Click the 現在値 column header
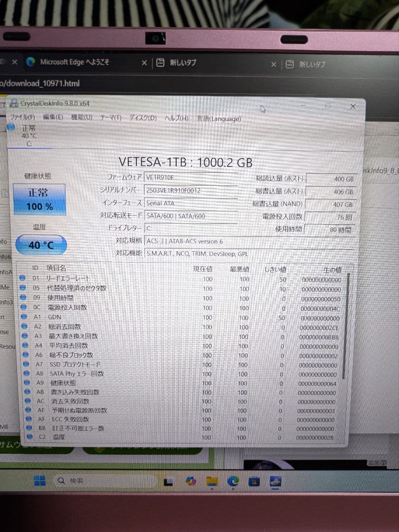Viewport: 399px width, 532px height. [x=203, y=269]
